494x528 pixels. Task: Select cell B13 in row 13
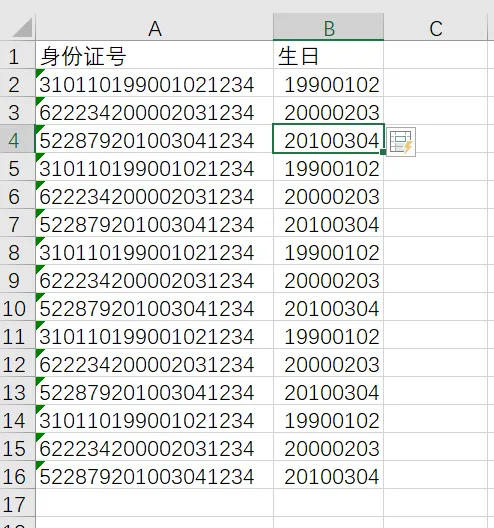click(x=328, y=391)
